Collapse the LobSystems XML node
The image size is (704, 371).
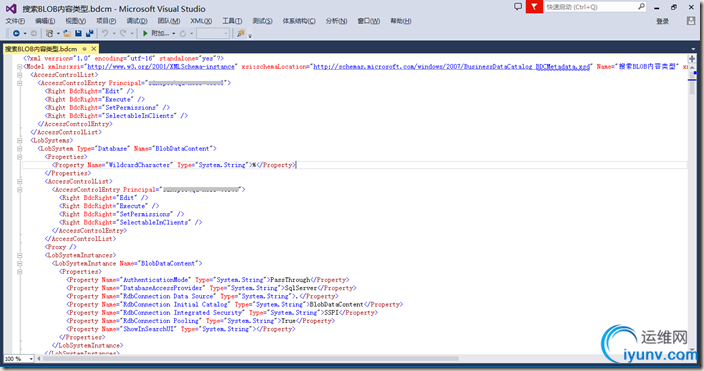coord(19,140)
